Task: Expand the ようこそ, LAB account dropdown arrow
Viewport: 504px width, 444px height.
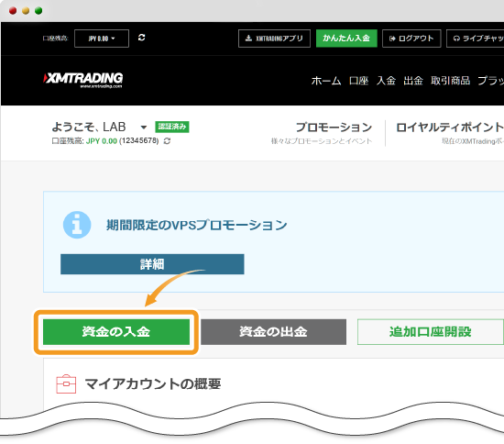Action: [144, 128]
